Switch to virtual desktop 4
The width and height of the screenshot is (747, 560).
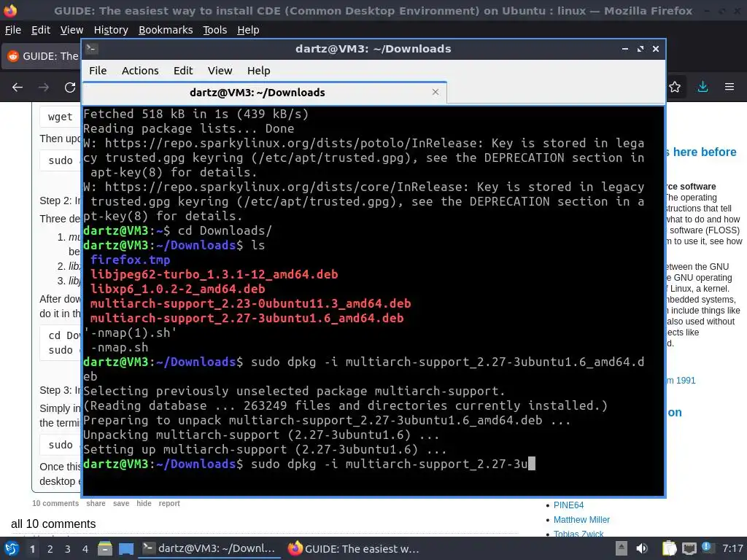[x=85, y=548]
